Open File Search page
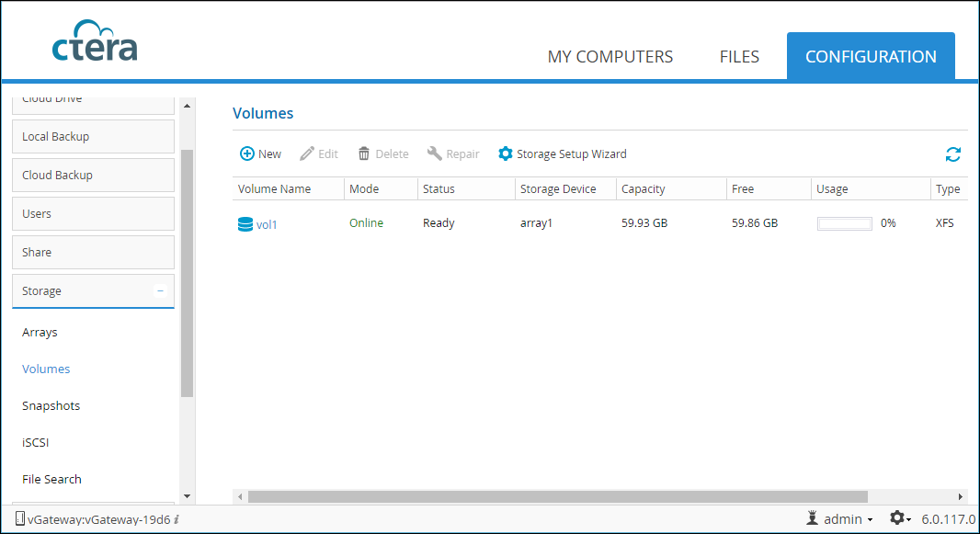 (x=51, y=479)
